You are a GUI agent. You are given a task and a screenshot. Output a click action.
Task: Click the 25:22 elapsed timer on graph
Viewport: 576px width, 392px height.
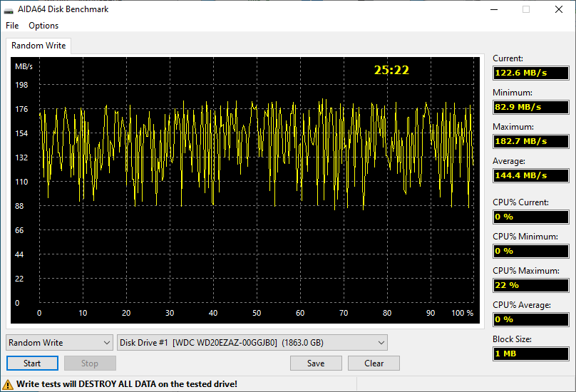tap(391, 70)
